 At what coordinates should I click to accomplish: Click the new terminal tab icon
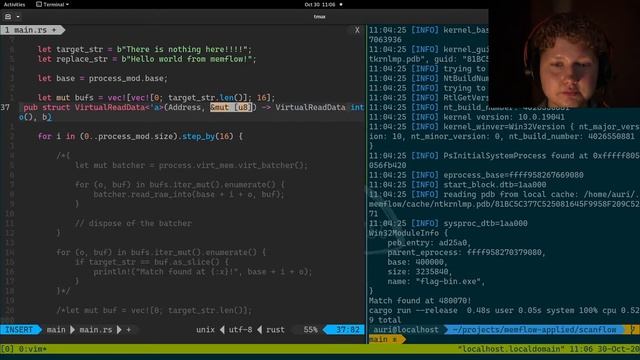coord(8,17)
